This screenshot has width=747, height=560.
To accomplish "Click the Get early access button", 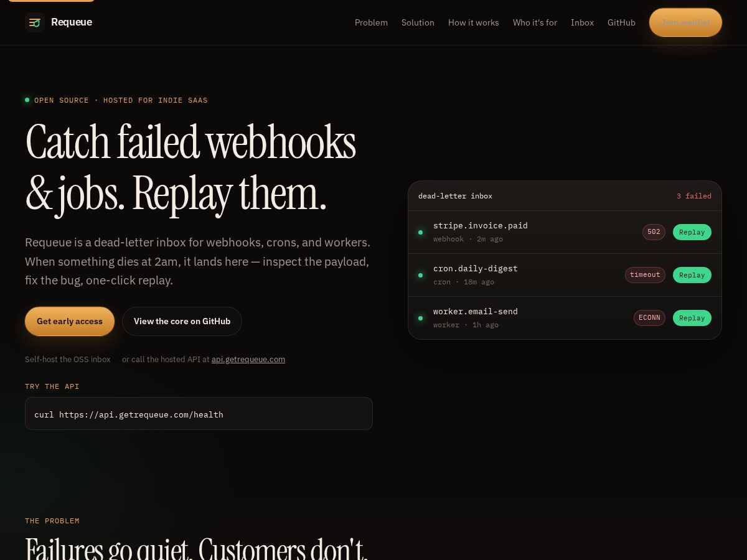I will (70, 321).
